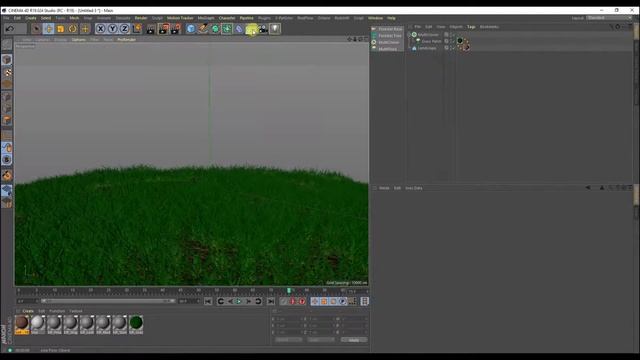Toggle MultiCloner enable checkmark
Viewport: 640px width, 360px height.
[453, 35]
